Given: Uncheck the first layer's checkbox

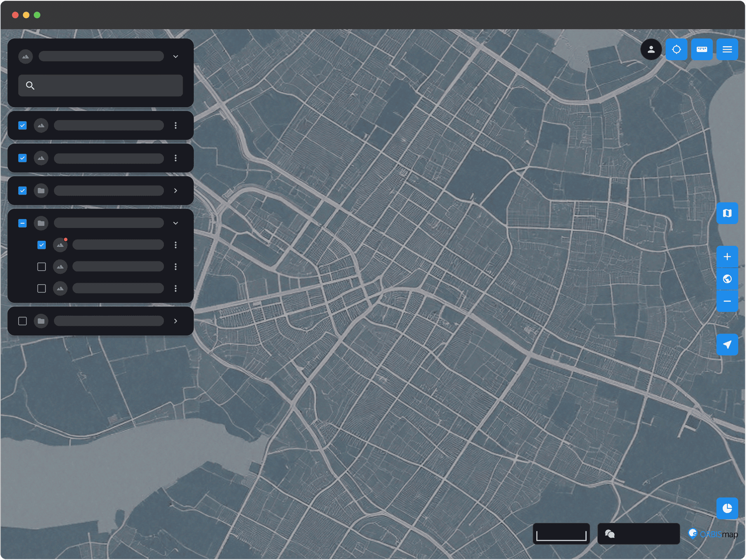Looking at the screenshot, I should pos(23,125).
